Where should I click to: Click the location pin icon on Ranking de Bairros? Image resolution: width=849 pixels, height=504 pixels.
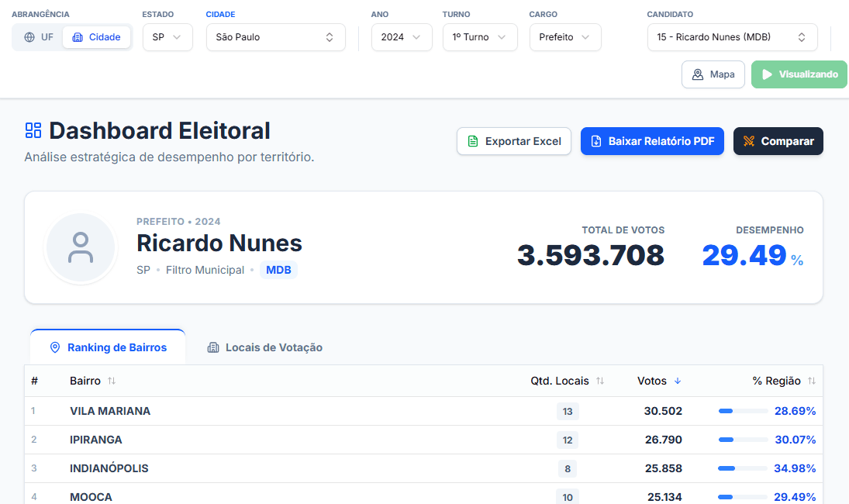tap(54, 348)
